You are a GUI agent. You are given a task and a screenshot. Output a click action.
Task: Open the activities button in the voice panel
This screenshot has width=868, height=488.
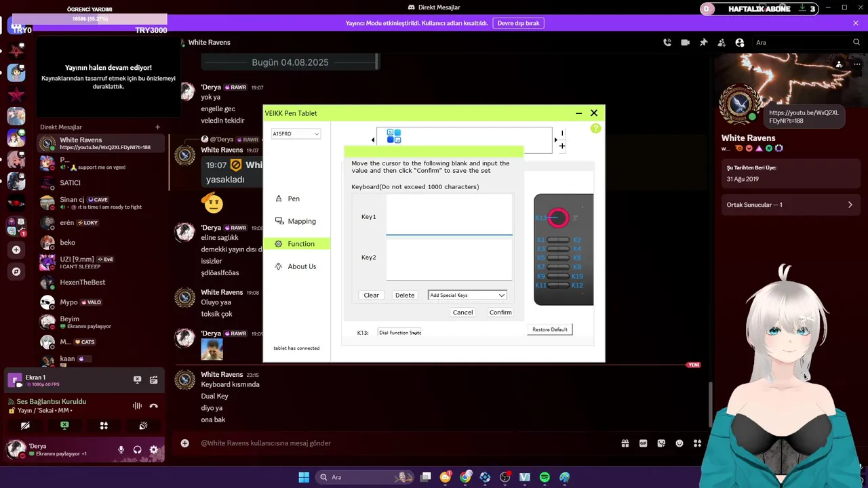(x=104, y=426)
